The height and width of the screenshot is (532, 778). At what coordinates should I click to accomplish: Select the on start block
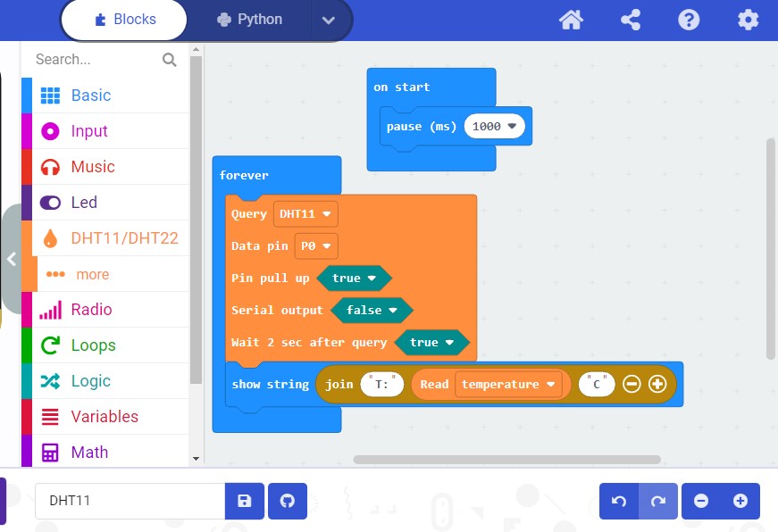click(x=401, y=87)
